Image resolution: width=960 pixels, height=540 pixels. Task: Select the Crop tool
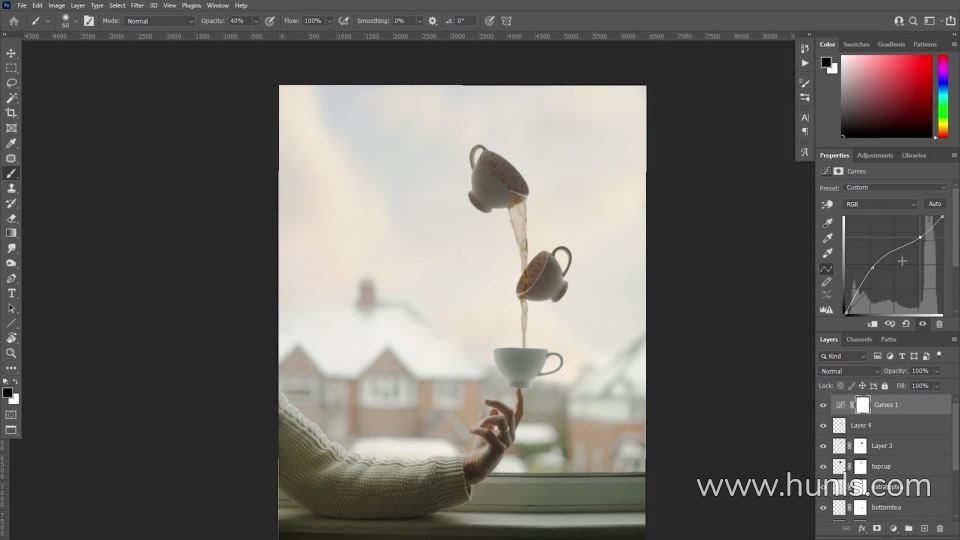coord(11,113)
